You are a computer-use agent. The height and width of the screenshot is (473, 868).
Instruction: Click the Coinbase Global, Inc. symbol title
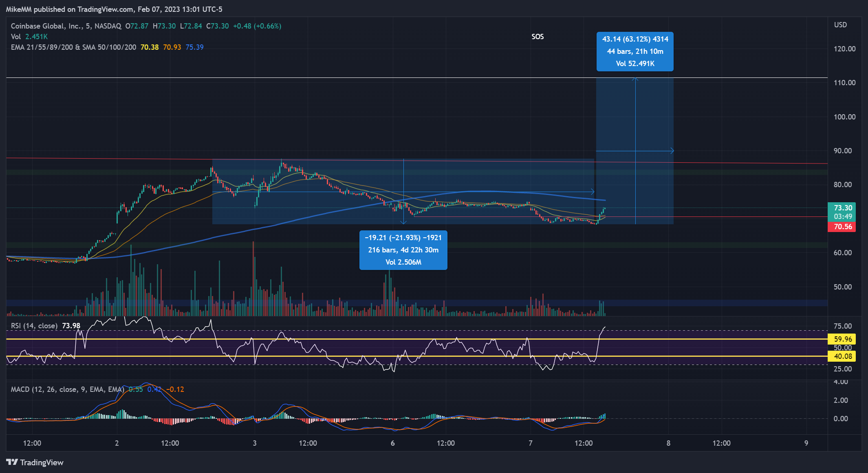[66, 26]
